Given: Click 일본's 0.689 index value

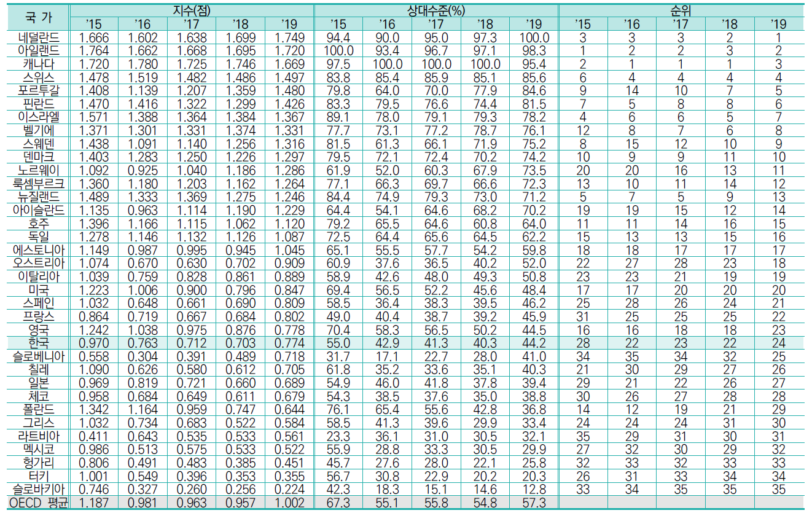Looking at the screenshot, I should pyautogui.click(x=289, y=383).
